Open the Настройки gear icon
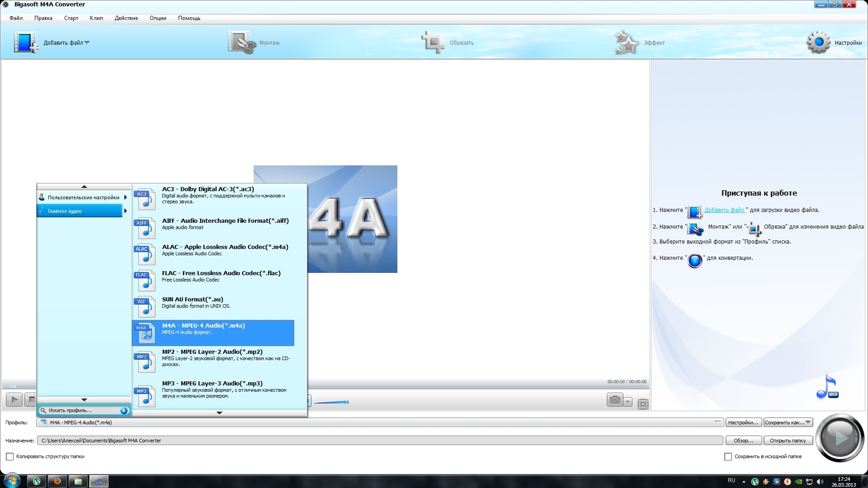The image size is (868, 488). pyautogui.click(x=818, y=42)
